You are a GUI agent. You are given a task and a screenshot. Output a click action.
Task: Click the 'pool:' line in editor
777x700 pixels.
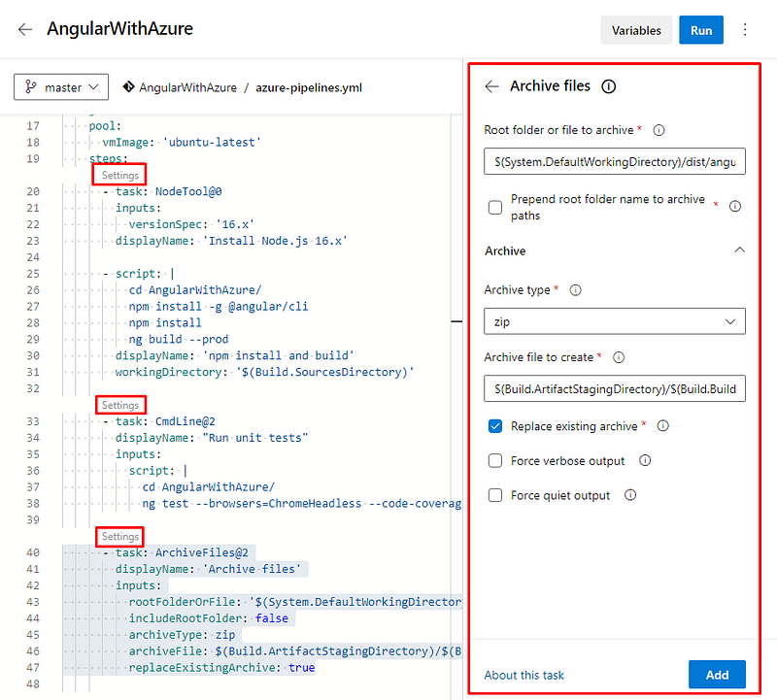point(105,126)
